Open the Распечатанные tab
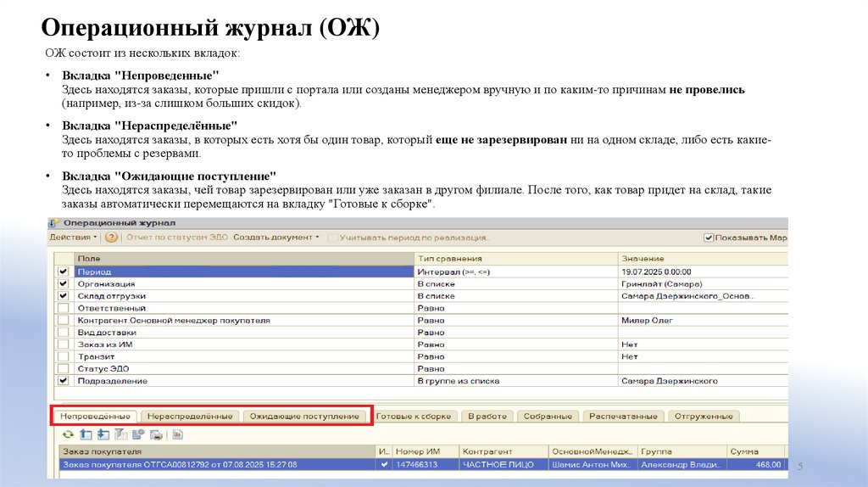This screenshot has width=868, height=487. tap(623, 416)
